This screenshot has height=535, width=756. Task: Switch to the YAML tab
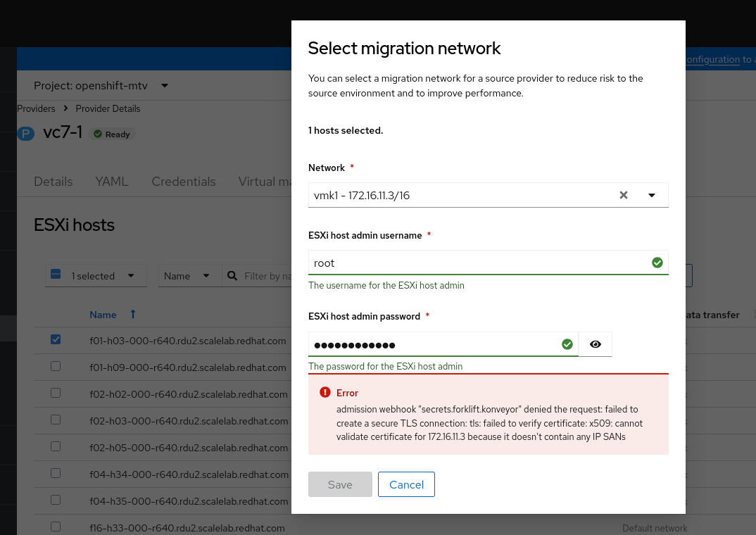coord(112,181)
